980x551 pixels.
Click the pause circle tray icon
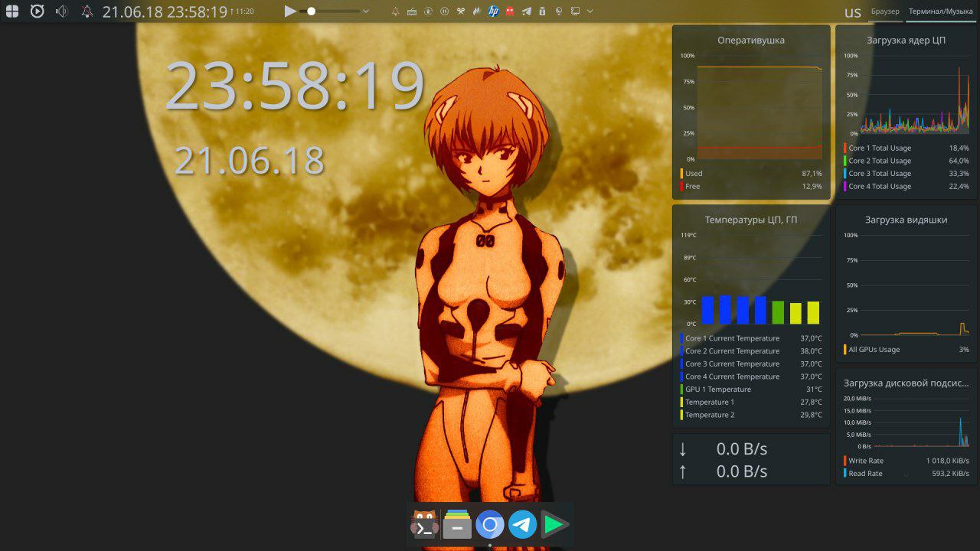click(444, 11)
